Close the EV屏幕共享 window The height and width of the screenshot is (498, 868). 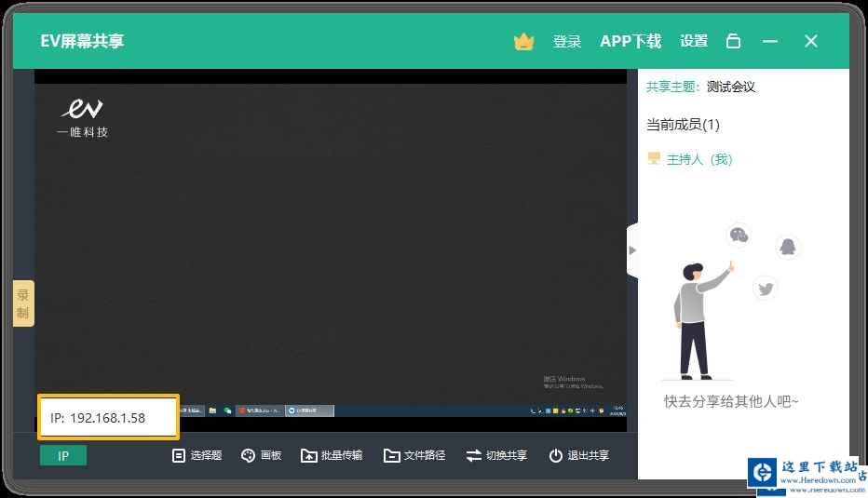811,41
